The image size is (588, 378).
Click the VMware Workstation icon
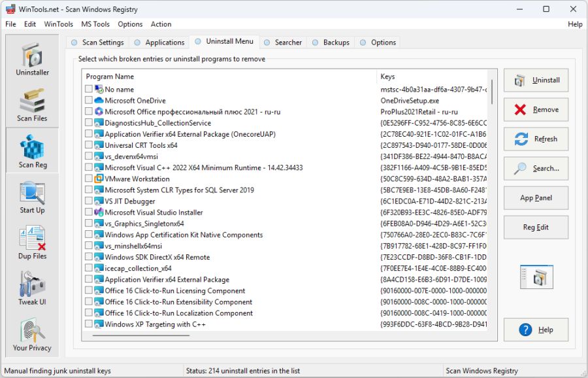coord(99,179)
